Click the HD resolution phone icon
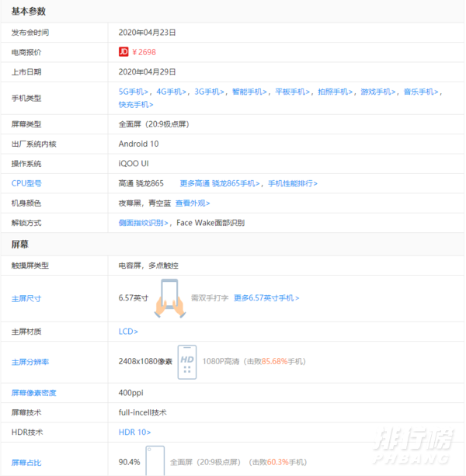The image size is (466, 476). pos(187,362)
